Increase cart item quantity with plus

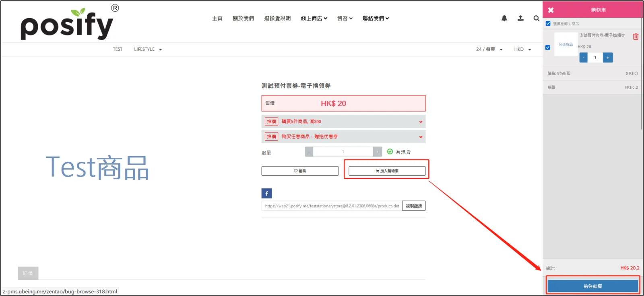(x=608, y=58)
